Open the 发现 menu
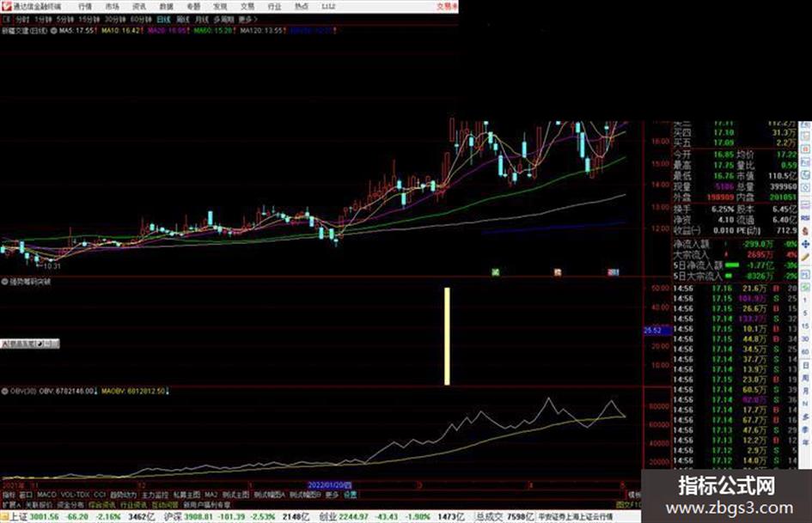The width and height of the screenshot is (812, 523). pos(220,6)
